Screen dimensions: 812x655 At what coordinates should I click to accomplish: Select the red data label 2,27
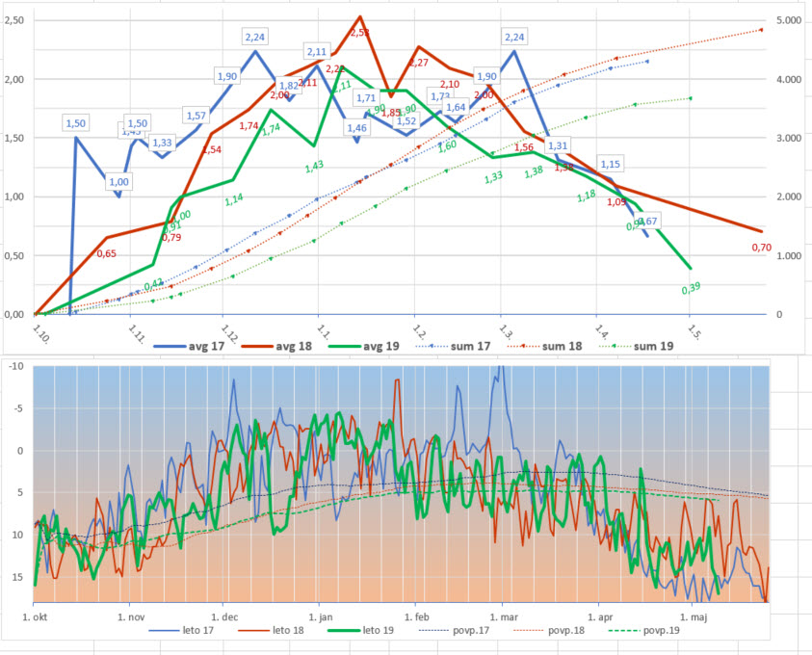418,63
